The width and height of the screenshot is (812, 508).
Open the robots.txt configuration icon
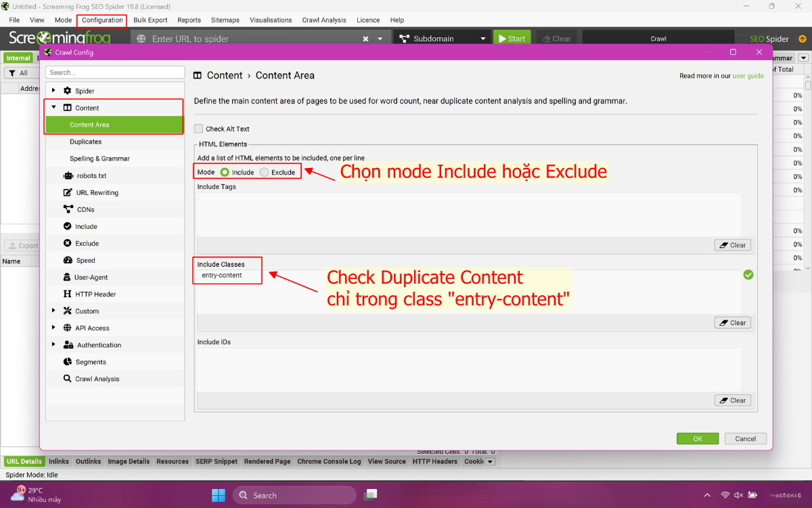(68, 175)
